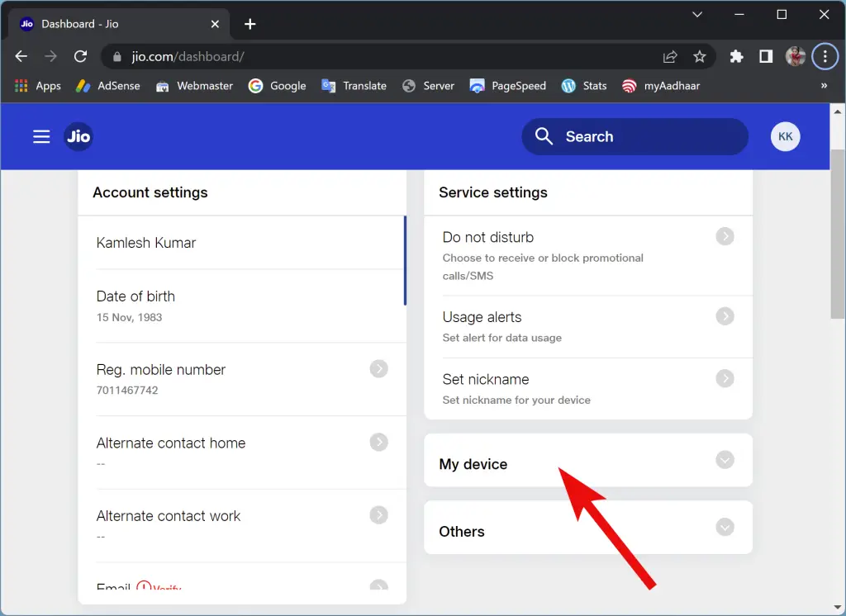Open the Chrome side panel icon
The width and height of the screenshot is (846, 616).
765,56
